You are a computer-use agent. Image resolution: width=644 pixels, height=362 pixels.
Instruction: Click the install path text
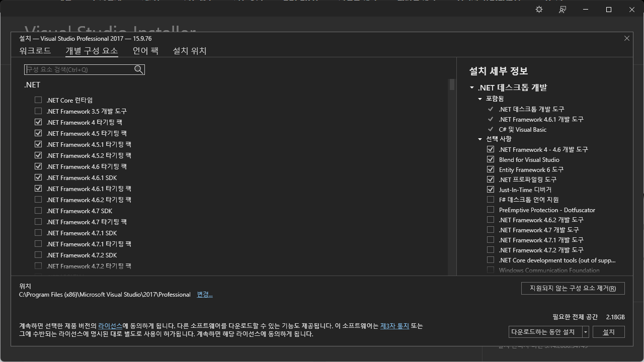[x=105, y=295]
